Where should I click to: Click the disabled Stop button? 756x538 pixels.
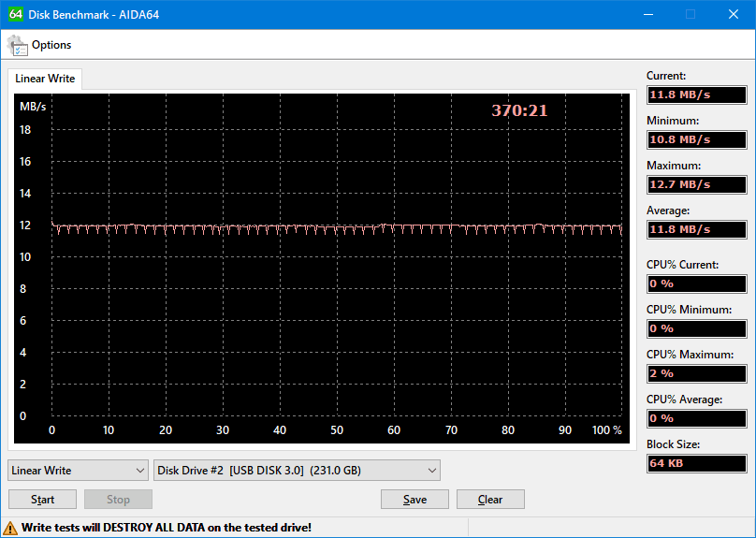click(x=118, y=500)
